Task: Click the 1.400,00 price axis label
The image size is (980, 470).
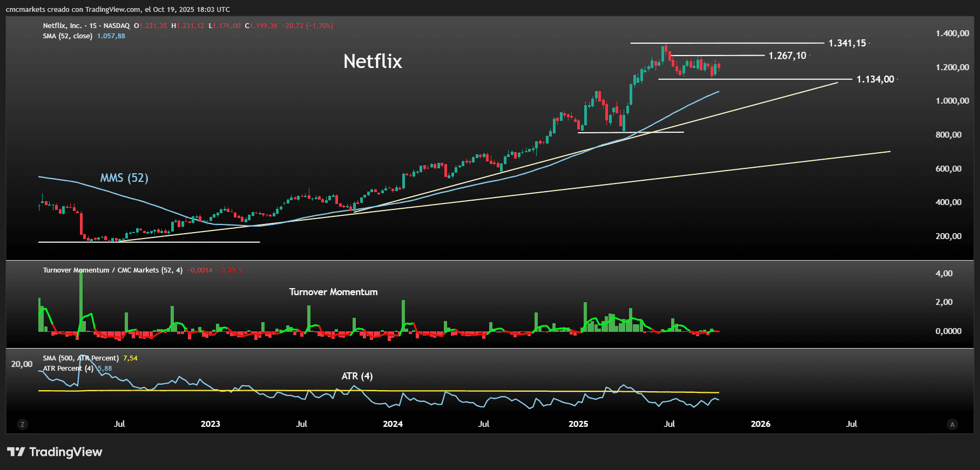Action: [x=952, y=33]
